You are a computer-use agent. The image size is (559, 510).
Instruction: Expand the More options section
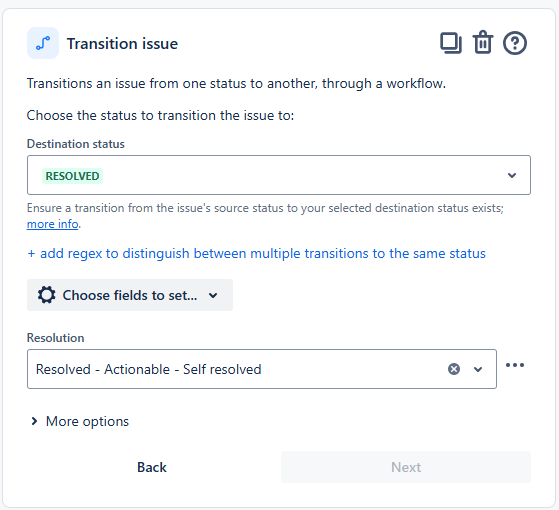pos(80,421)
